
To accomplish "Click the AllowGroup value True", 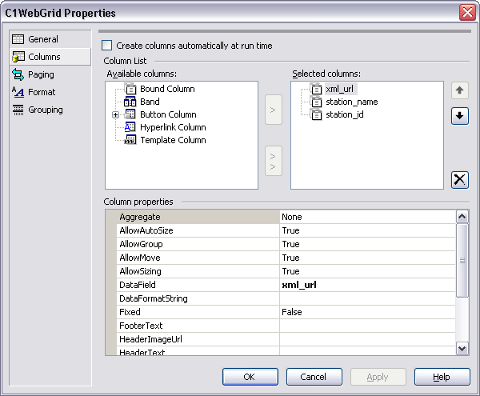I will click(x=367, y=244).
